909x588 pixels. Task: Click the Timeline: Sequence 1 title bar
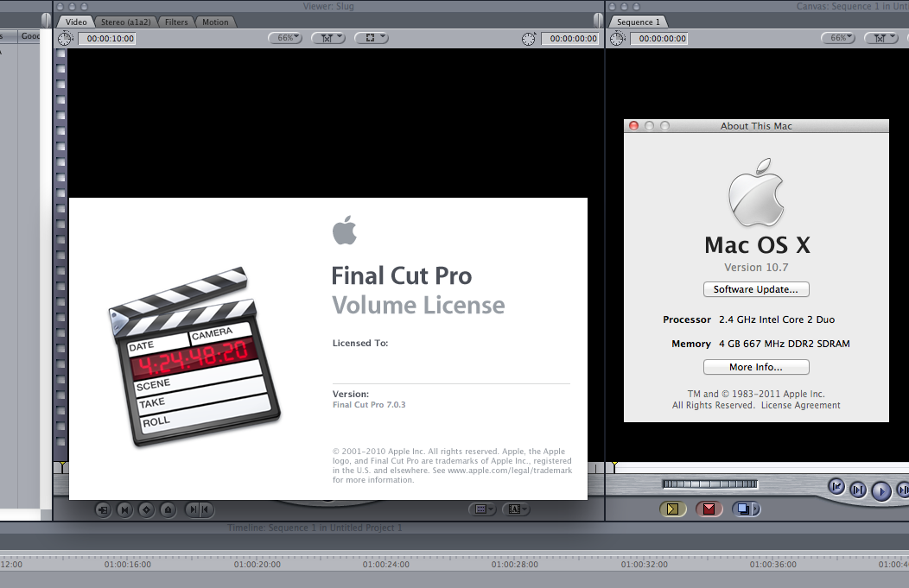[x=315, y=528]
